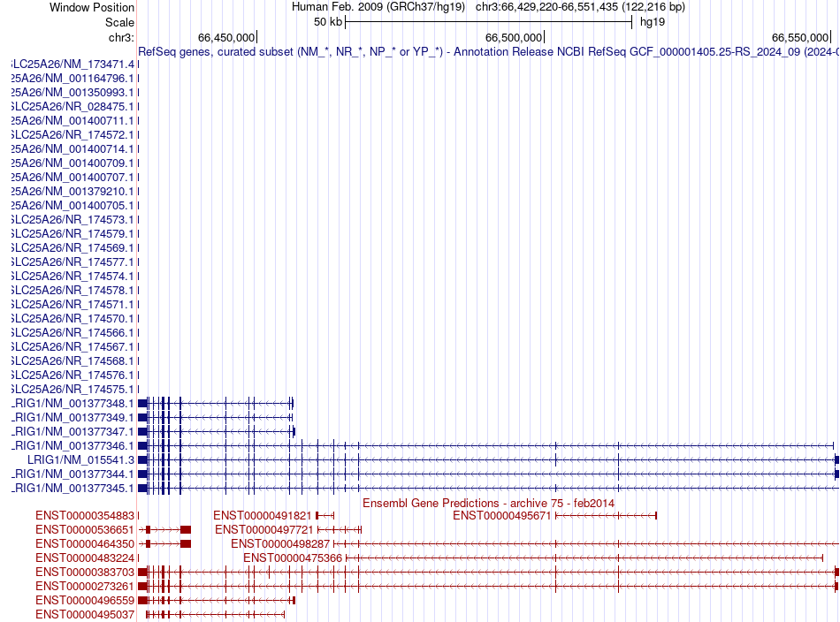
Task: Select the NR_174573.1 transcript label
Action: pyautogui.click(x=73, y=219)
